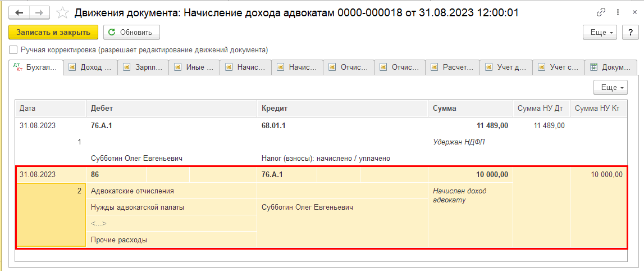Close the document movements window
The width and height of the screenshot is (644, 271).
(632, 12)
